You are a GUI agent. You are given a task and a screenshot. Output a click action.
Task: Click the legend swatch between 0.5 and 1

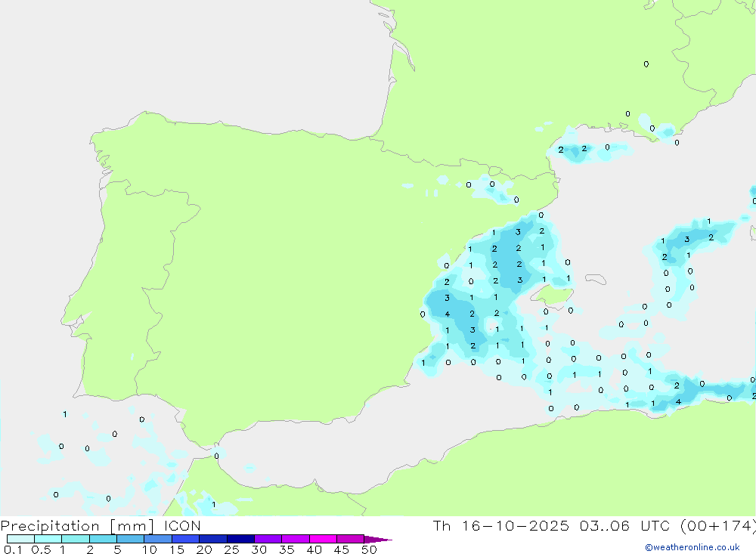pyautogui.click(x=48, y=539)
